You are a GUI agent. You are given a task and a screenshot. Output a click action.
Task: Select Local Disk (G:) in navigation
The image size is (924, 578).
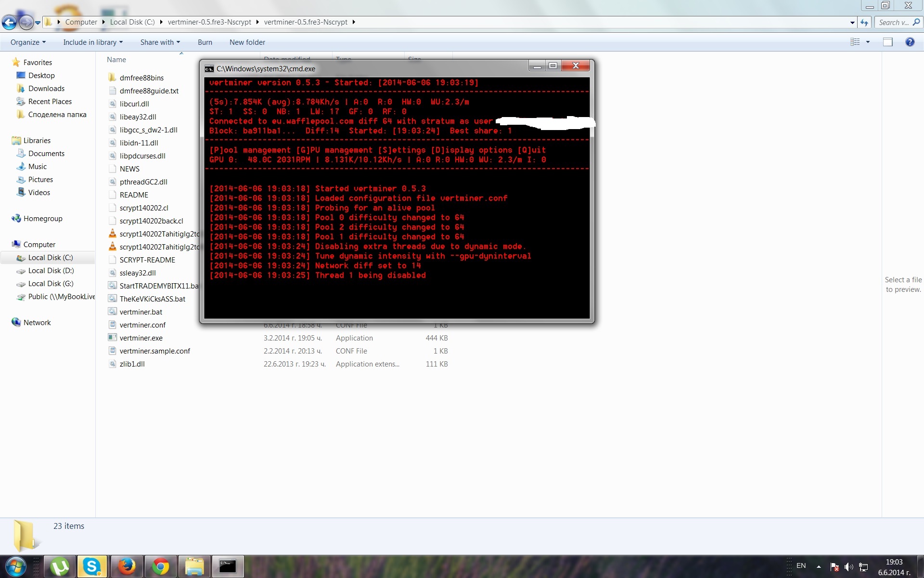pos(51,284)
